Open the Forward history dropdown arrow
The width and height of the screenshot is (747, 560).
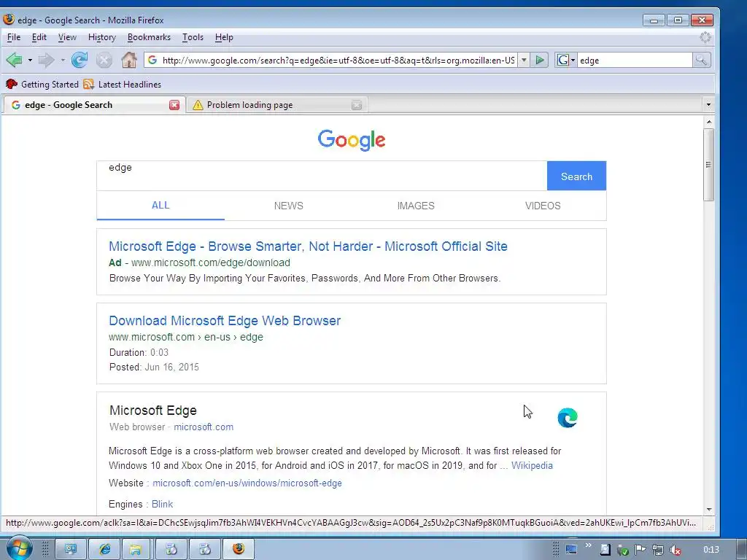[x=63, y=61]
